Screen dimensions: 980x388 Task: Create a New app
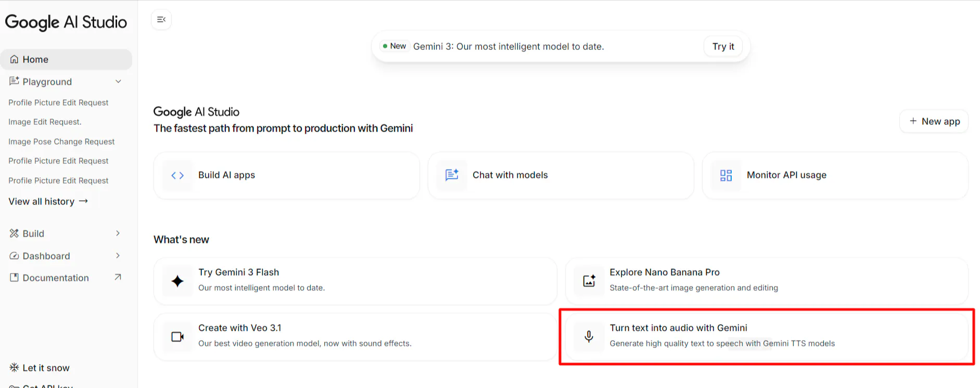tap(934, 121)
